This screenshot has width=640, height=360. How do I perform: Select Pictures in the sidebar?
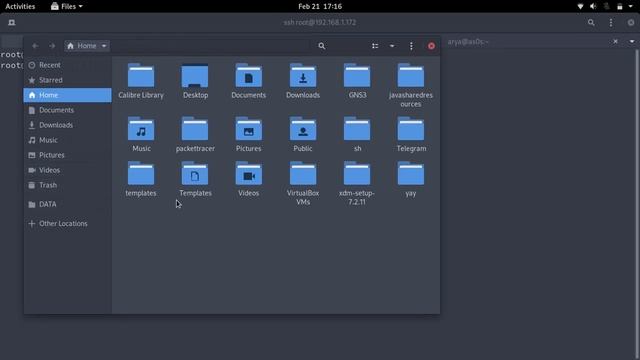pyautogui.click(x=67, y=155)
